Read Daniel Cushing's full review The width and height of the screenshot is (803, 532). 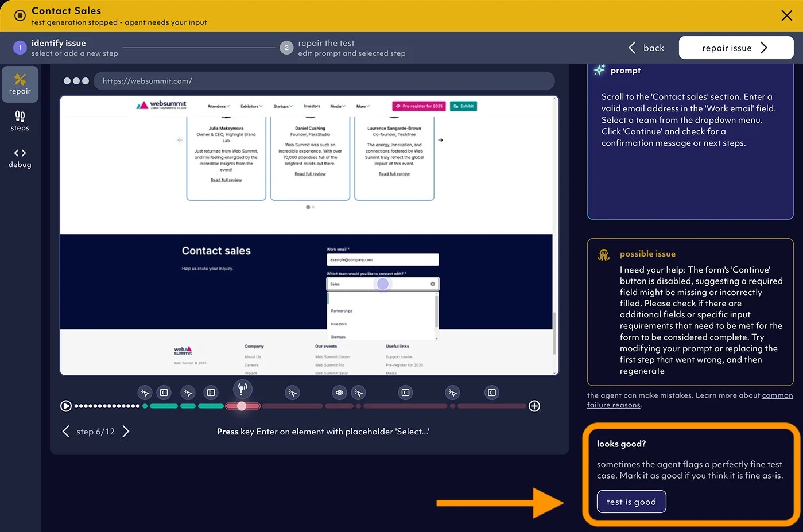coord(310,174)
